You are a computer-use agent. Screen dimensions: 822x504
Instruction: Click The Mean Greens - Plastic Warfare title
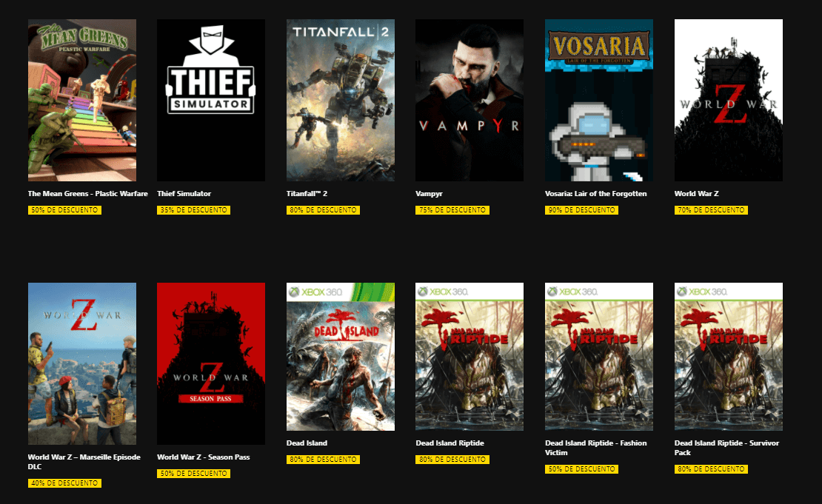[87, 193]
